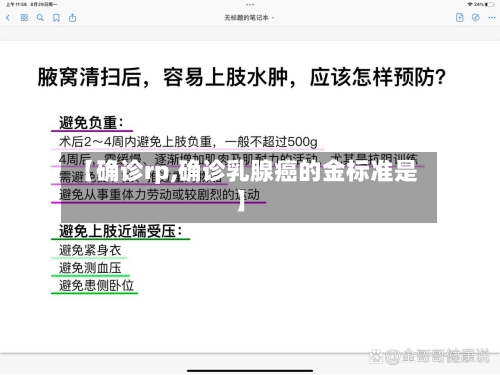500x375 pixels.
Task: Tap the 上午11:59 status bar clock
Action: pyautogui.click(x=16, y=4)
